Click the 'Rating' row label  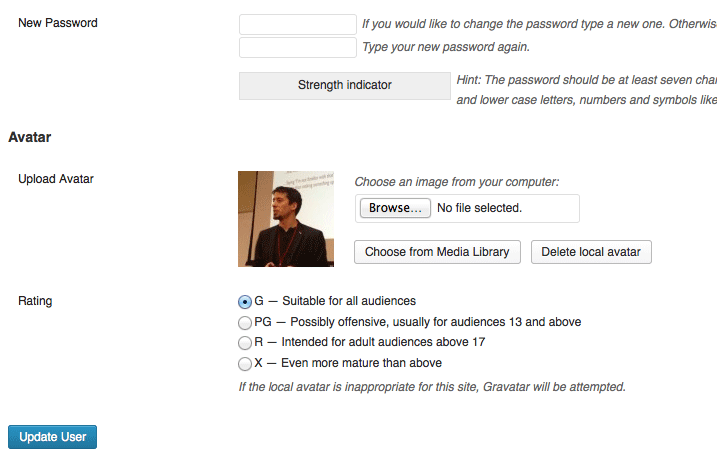click(35, 301)
